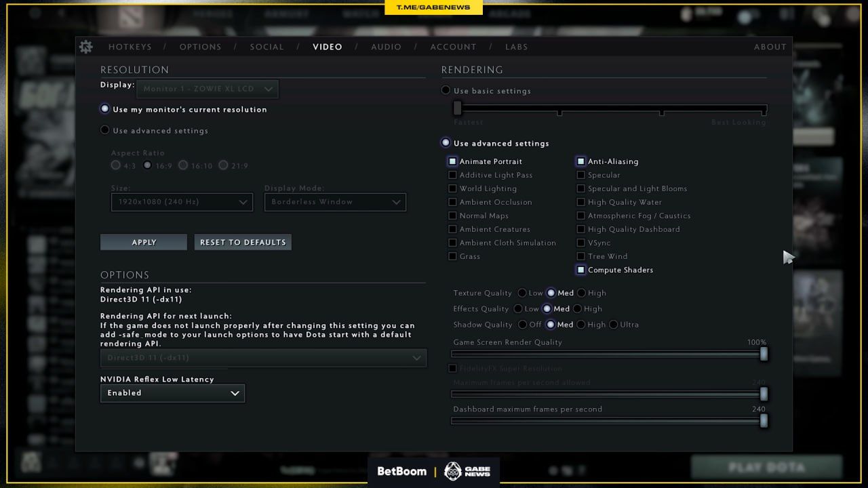Click the settings gear icon
Image resolution: width=868 pixels, height=488 pixels.
85,47
